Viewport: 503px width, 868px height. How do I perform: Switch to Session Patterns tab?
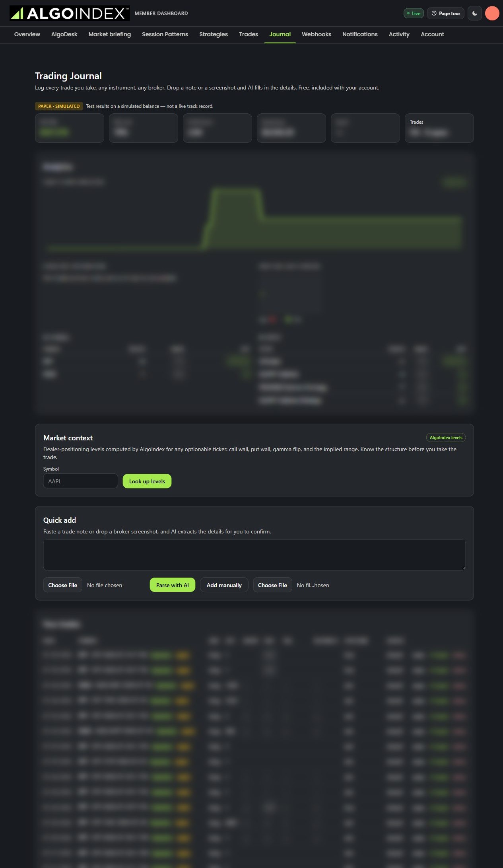(165, 34)
